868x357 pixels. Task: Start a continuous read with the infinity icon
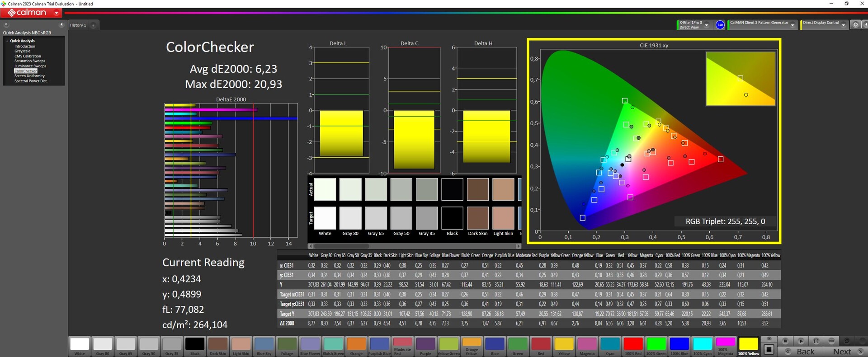pos(831,341)
